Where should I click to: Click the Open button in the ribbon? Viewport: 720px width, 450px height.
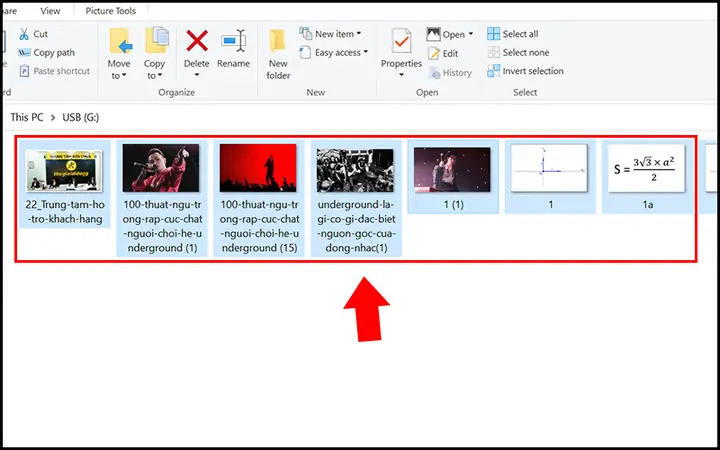click(446, 34)
